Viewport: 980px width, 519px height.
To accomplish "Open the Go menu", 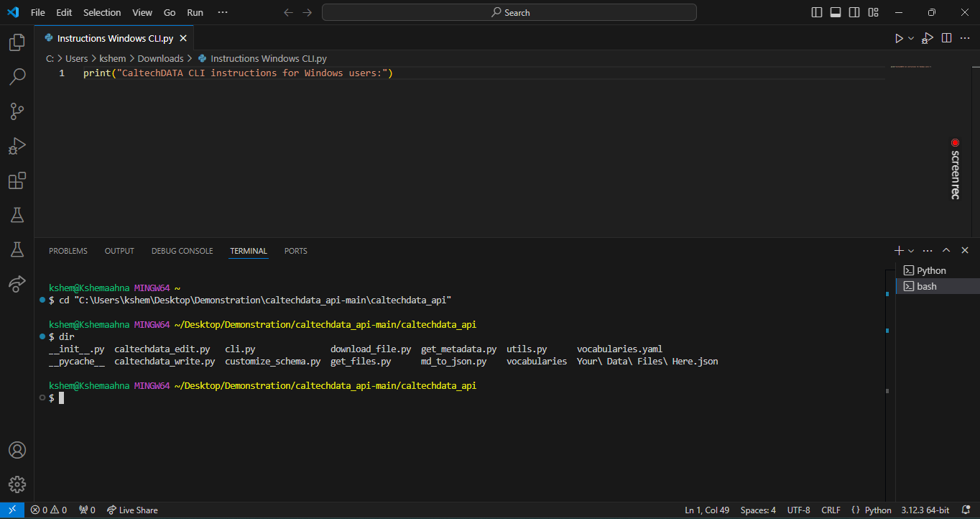I will pos(170,12).
